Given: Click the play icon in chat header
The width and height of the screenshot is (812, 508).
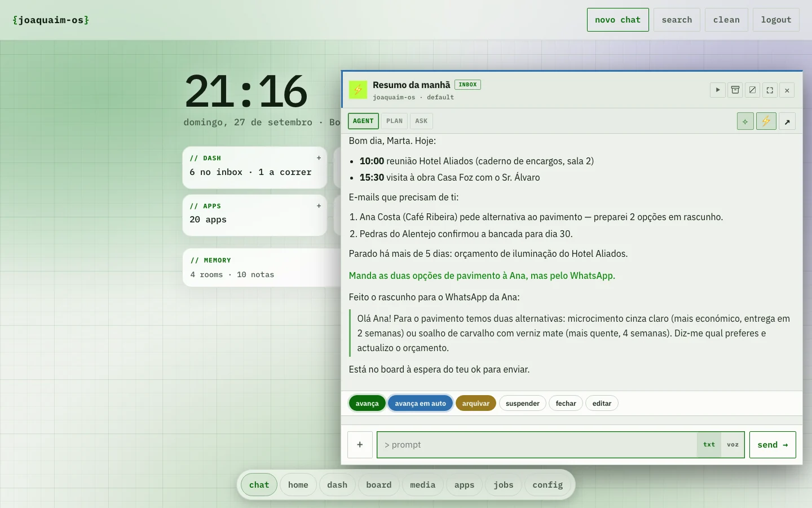Looking at the screenshot, I should pos(718,90).
